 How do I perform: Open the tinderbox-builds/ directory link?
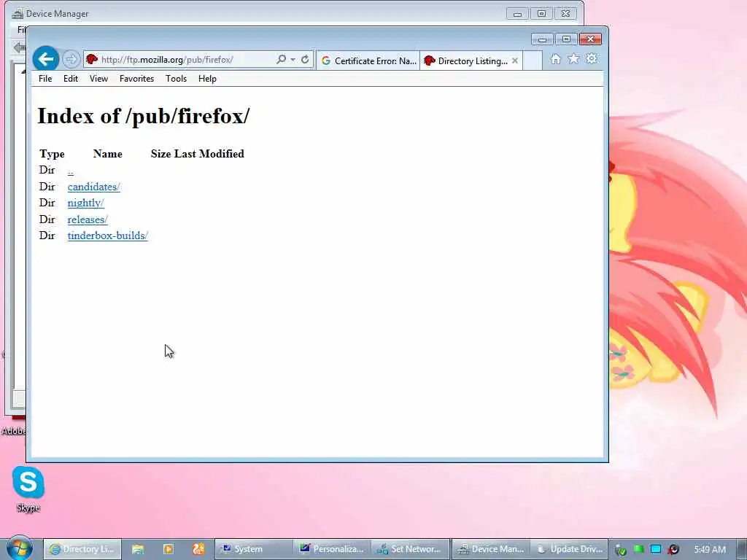tap(108, 236)
